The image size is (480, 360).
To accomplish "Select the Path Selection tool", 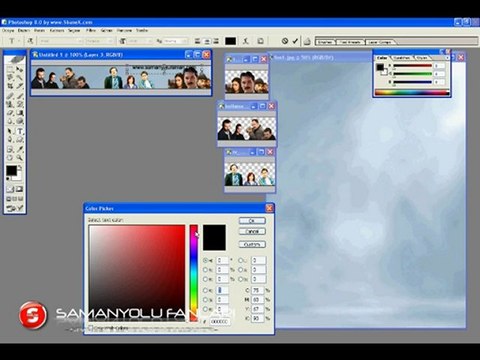I will (10, 131).
